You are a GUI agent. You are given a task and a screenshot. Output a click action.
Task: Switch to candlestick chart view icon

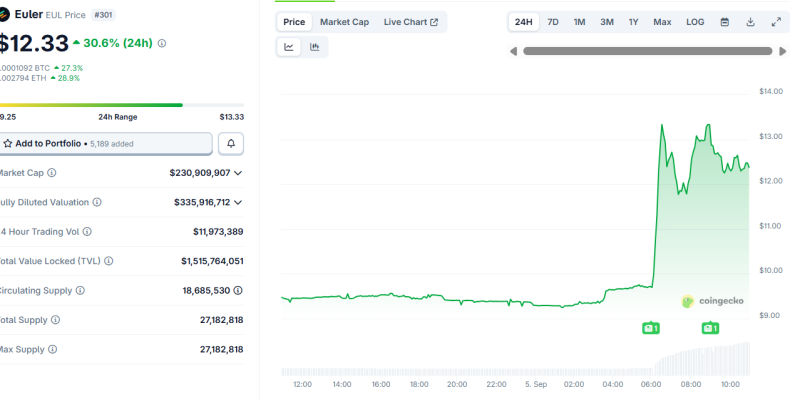315,47
